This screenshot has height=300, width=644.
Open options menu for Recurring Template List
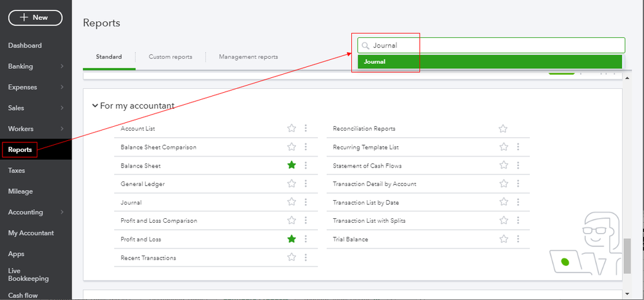pyautogui.click(x=518, y=147)
